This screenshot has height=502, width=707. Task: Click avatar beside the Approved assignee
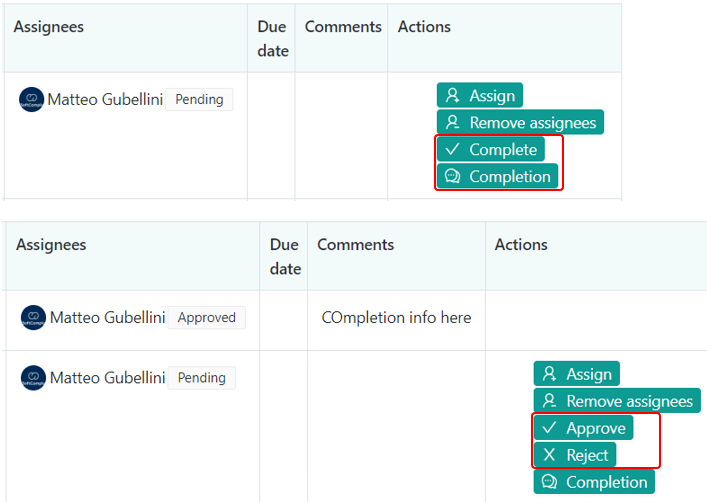click(33, 318)
